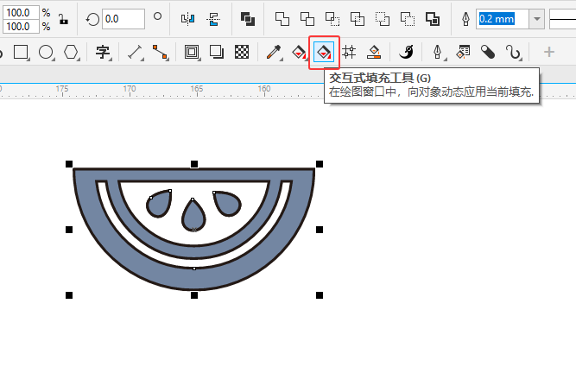Image resolution: width=576 pixels, height=392 pixels.
Task: Select the Connector tool with orange nodes
Action: [x=160, y=52]
